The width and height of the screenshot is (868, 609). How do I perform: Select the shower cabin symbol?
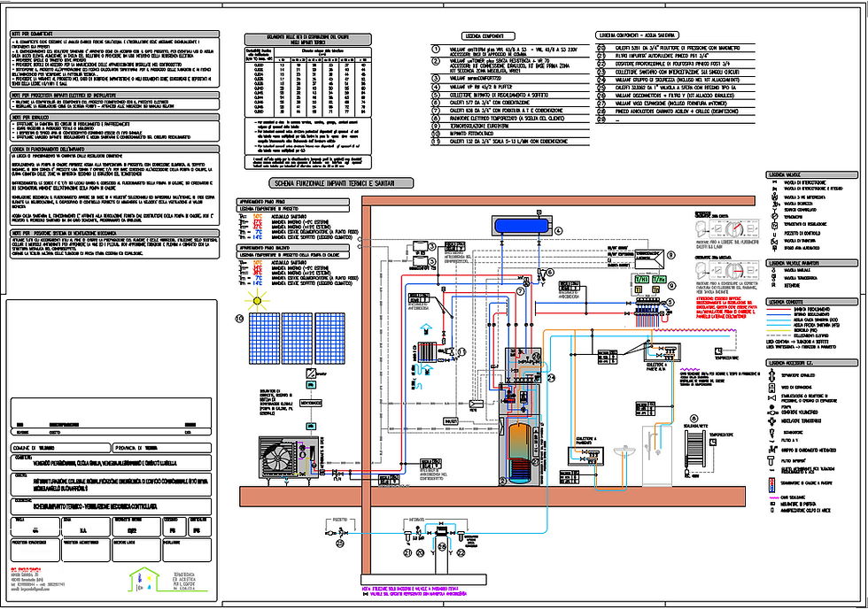pyautogui.click(x=657, y=455)
